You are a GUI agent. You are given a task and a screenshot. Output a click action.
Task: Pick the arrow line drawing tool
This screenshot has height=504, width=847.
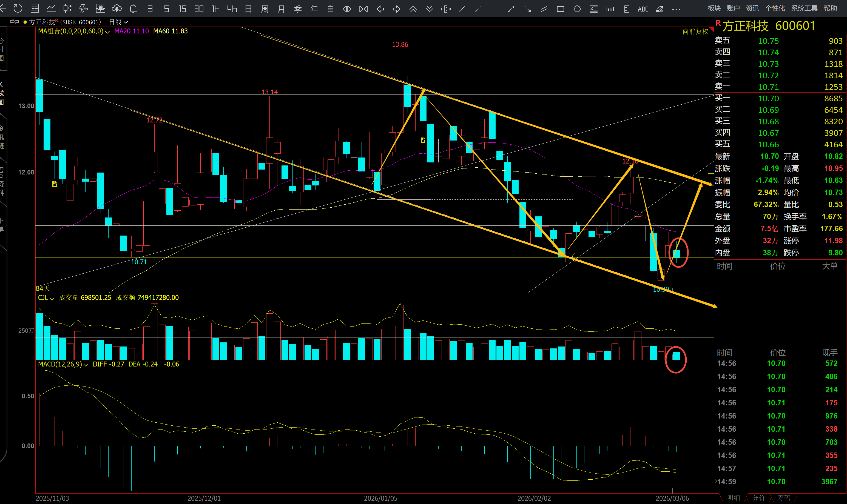(x=527, y=9)
